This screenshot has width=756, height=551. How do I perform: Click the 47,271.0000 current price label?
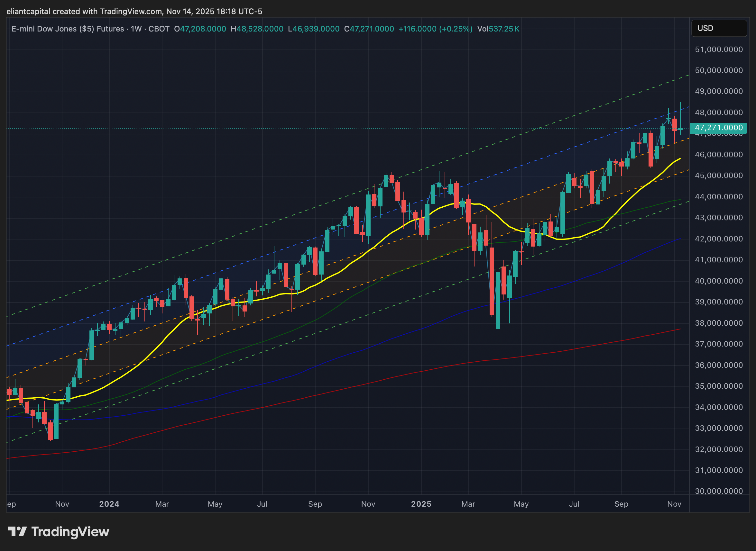point(718,128)
